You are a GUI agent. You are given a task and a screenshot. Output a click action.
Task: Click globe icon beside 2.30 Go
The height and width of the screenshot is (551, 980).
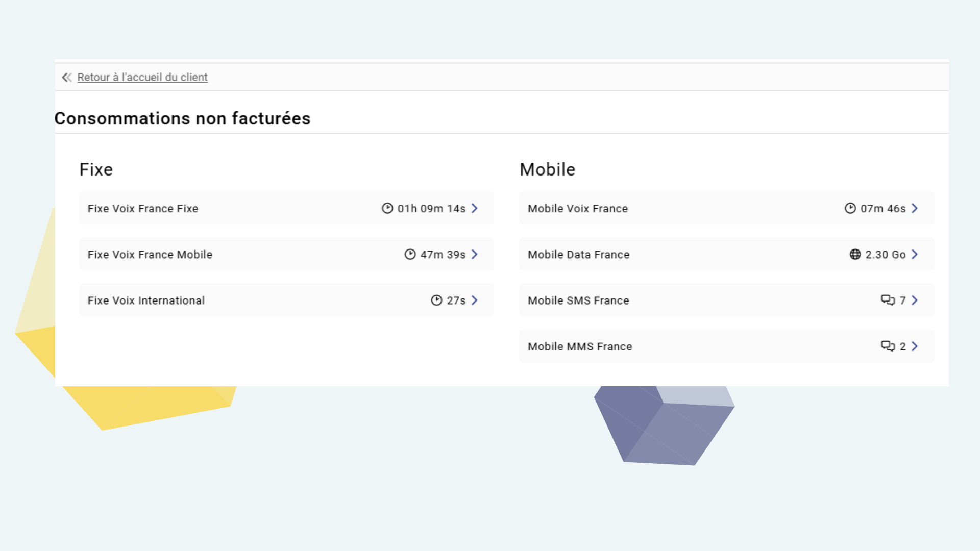pyautogui.click(x=855, y=254)
